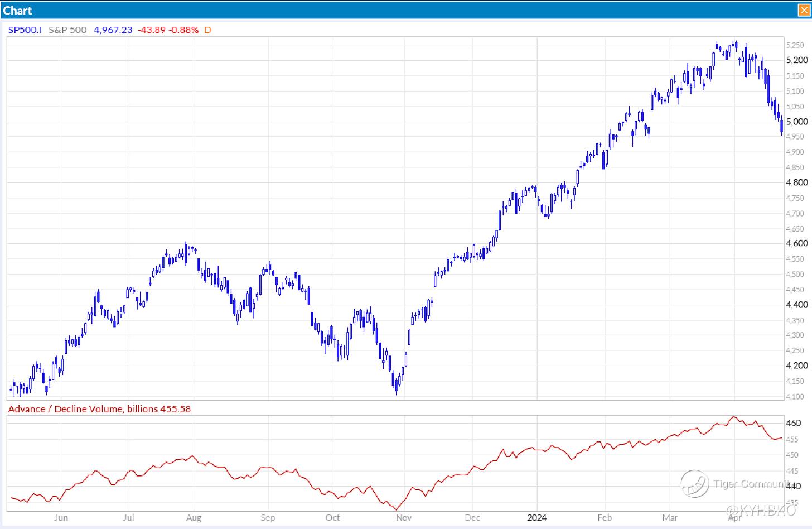This screenshot has height=529, width=812.
Task: Click the 5,050 price axis label
Action: (795, 107)
